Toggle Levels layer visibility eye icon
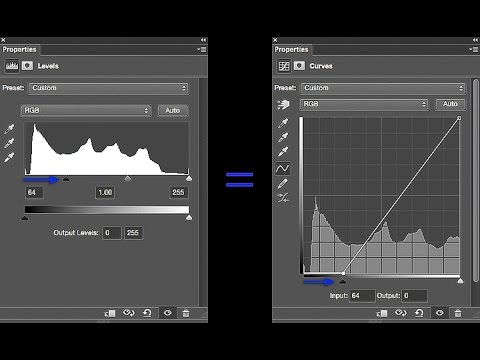The height and width of the screenshot is (360, 480). 168,313
